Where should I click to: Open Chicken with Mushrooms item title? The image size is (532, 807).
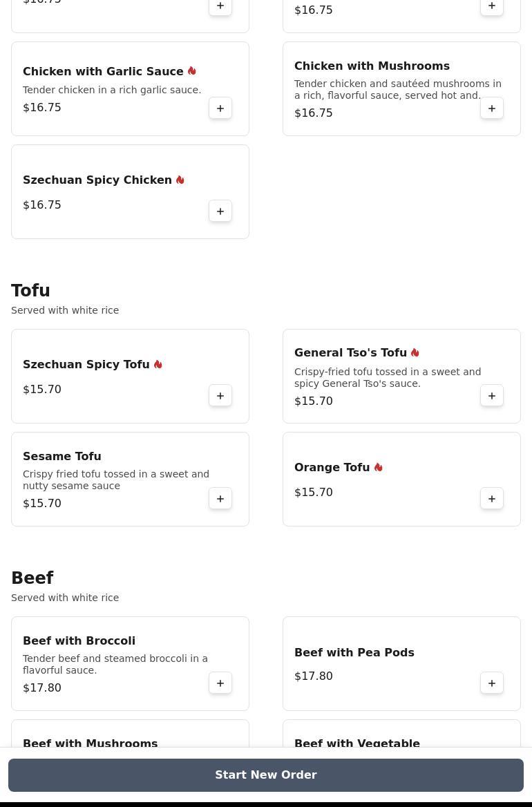(372, 66)
